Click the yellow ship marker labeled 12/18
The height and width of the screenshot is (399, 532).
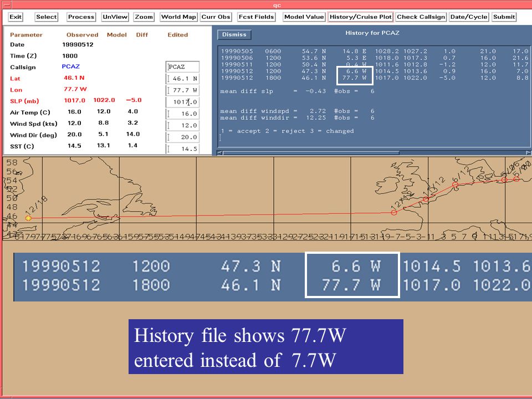[28, 218]
